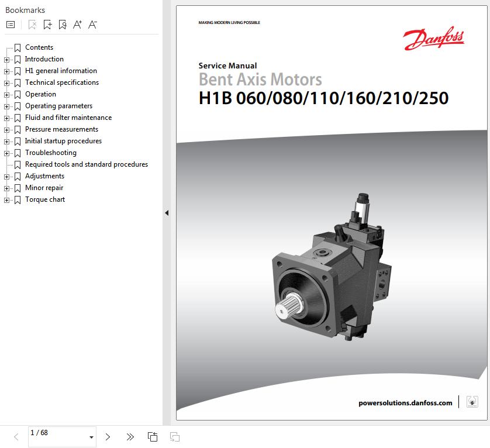
Task: Expand the Troubleshooting bookmark node
Action: (6, 153)
